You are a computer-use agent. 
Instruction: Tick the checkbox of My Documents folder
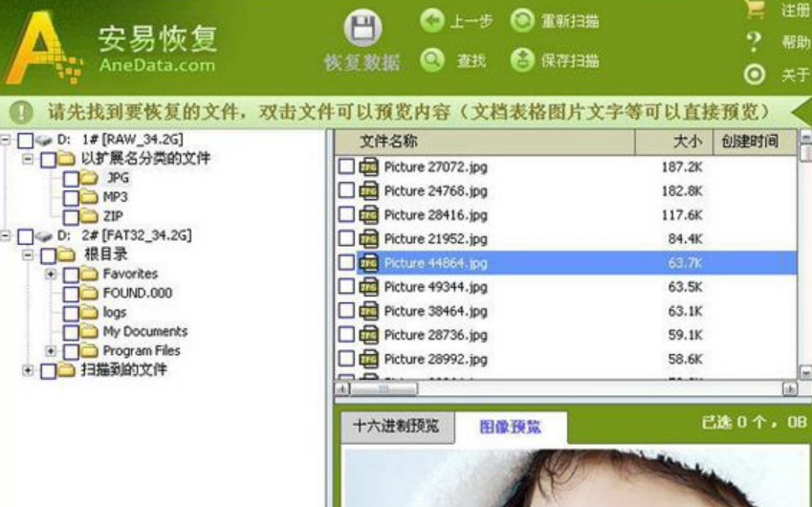click(71, 332)
